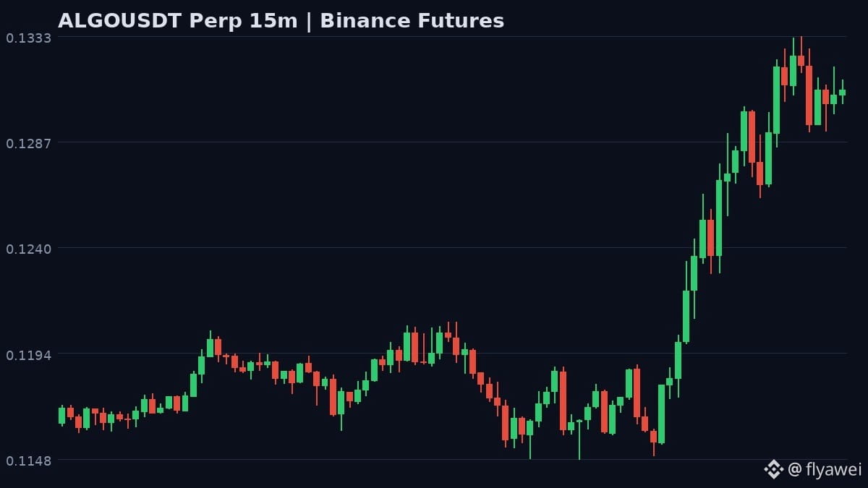868x488 pixels.
Task: Click the last green candle on the right
Action: tap(842, 93)
